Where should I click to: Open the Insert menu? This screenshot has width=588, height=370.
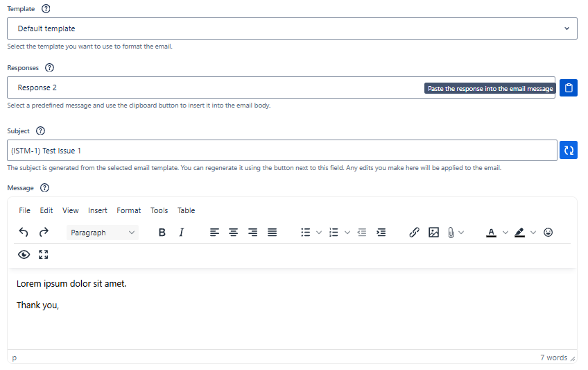(98, 210)
